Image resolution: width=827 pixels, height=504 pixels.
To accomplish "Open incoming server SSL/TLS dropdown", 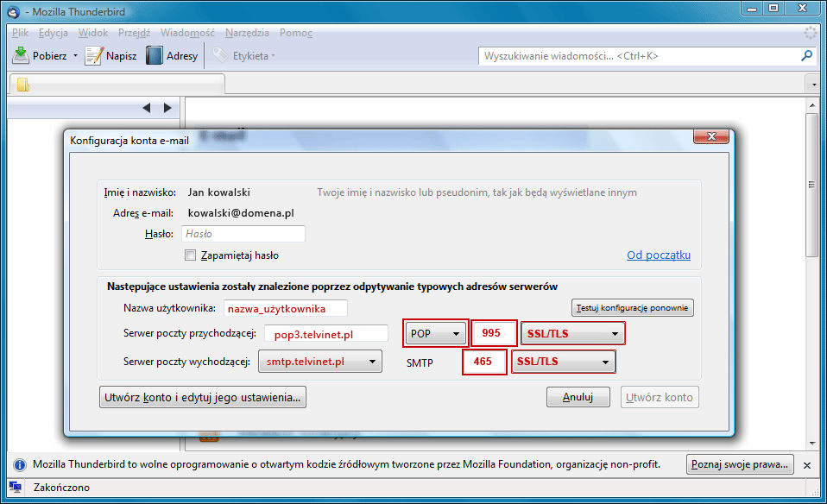I will pos(573,334).
